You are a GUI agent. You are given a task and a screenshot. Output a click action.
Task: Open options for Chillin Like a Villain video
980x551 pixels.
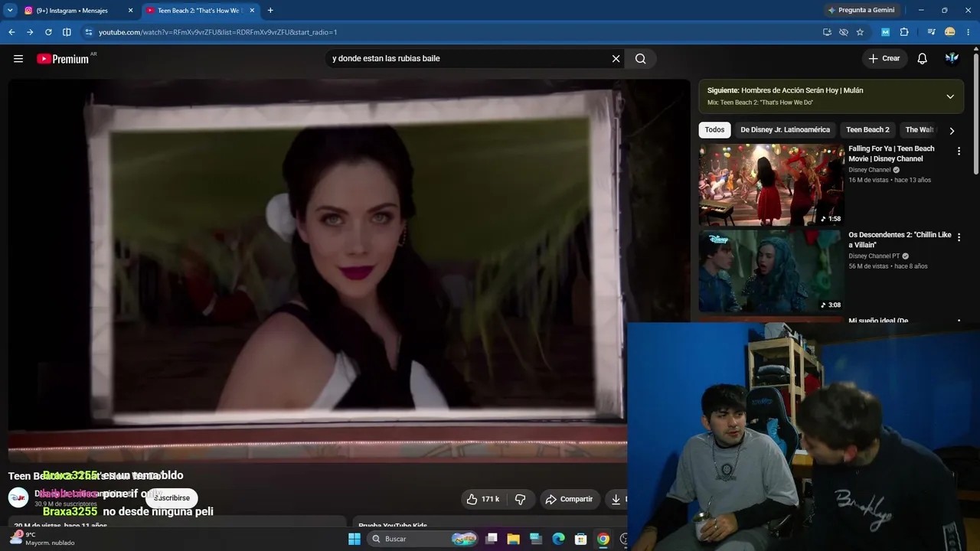tap(959, 238)
